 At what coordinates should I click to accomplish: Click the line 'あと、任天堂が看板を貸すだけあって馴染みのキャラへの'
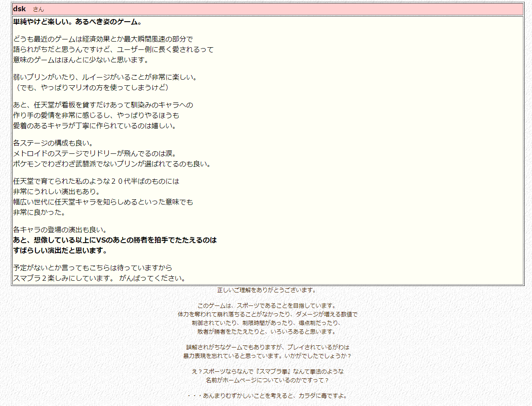103,105
